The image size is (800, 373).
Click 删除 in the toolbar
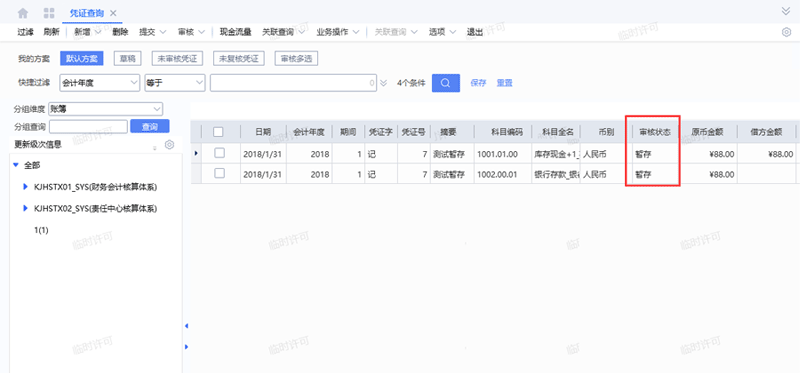tap(120, 32)
